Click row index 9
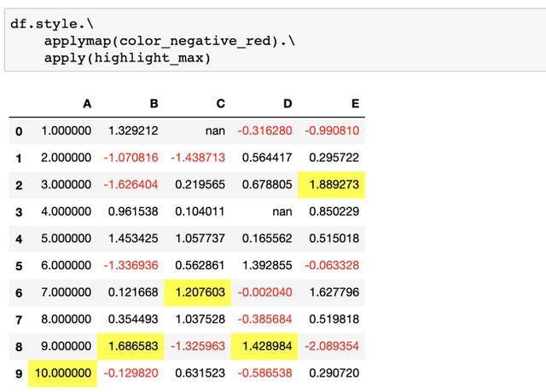This screenshot has height=392, width=546. coord(19,373)
